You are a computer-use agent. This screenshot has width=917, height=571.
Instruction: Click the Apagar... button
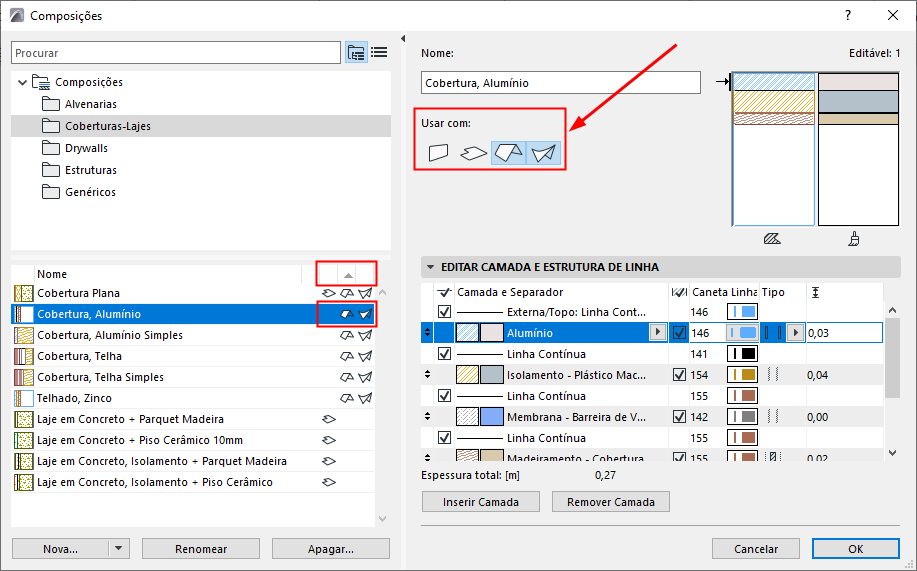330,549
